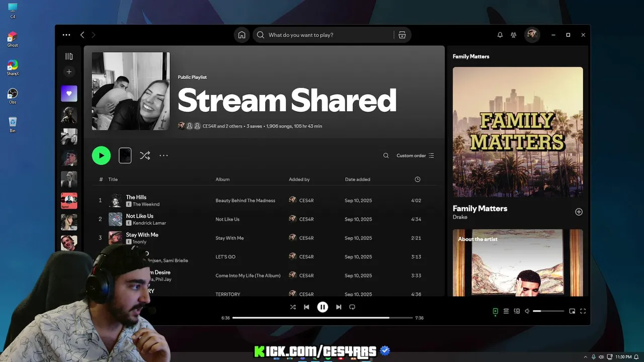
Task: Add Family Matters to Liked Songs
Action: point(579,212)
